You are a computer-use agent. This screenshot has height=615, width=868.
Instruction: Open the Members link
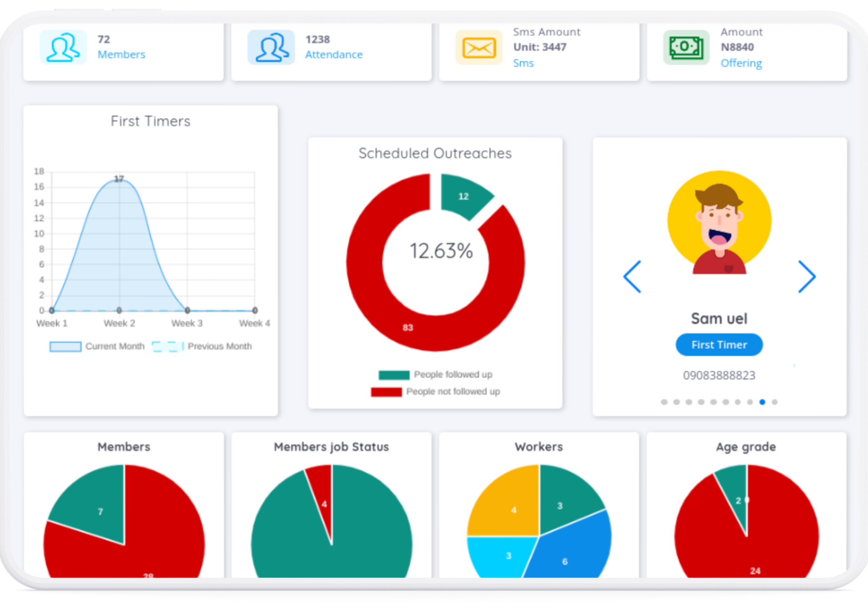tap(121, 54)
